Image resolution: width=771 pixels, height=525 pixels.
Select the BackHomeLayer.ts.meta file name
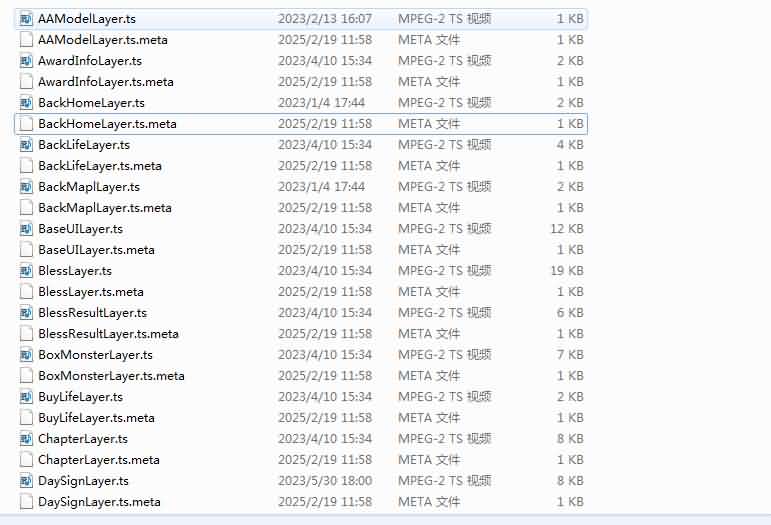(107, 124)
